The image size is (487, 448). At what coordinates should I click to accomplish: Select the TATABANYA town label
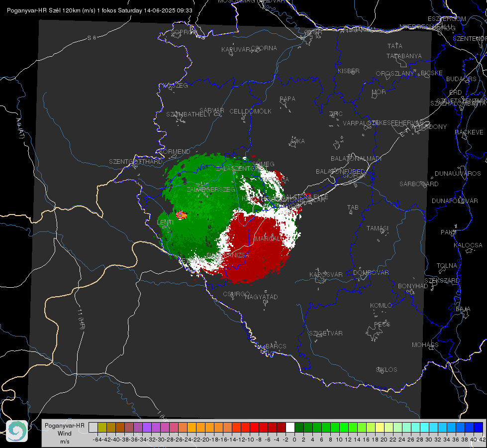point(404,56)
